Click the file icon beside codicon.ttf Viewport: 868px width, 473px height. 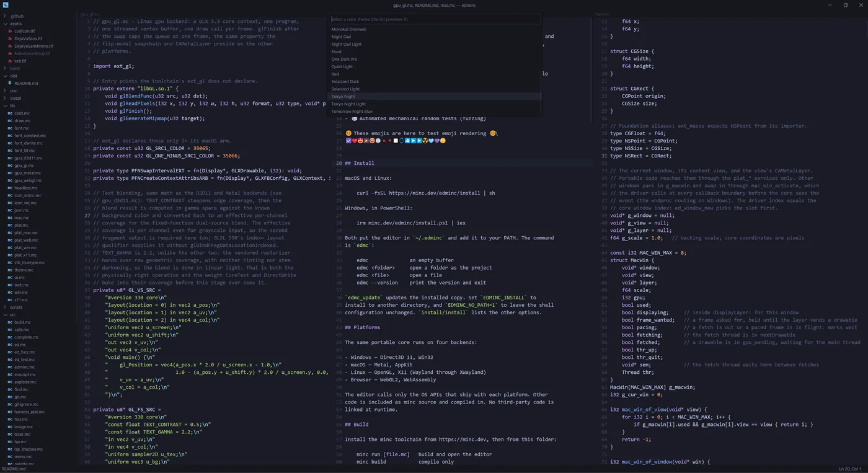(x=10, y=31)
